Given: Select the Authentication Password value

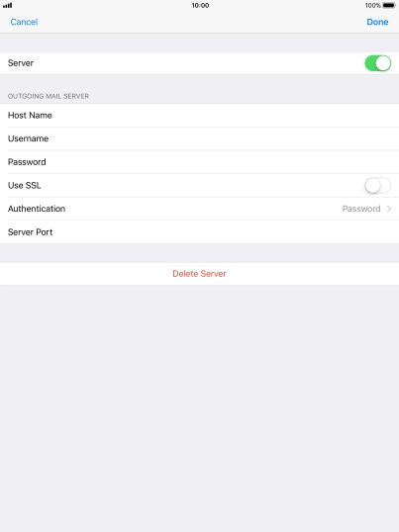Looking at the screenshot, I should point(361,209).
